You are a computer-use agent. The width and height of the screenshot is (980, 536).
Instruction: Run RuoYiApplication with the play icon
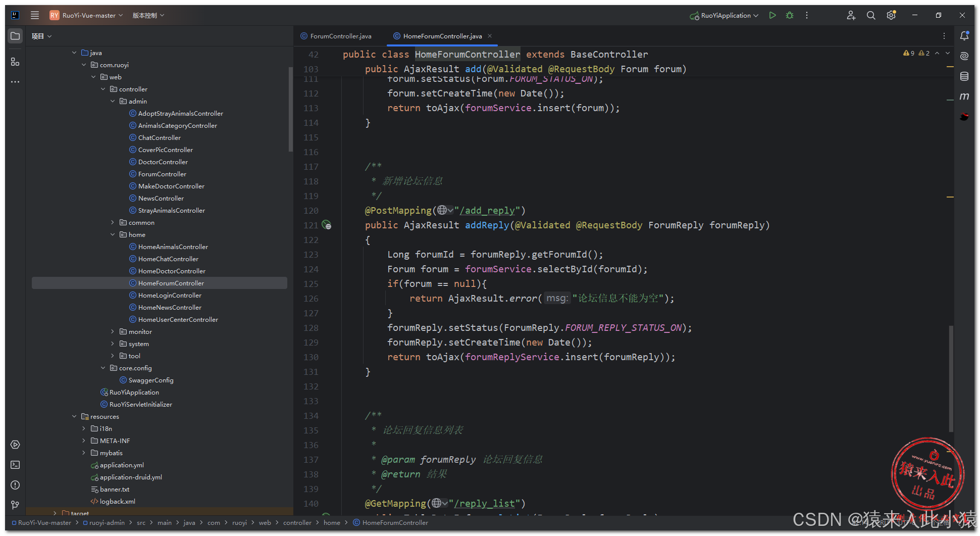[772, 15]
